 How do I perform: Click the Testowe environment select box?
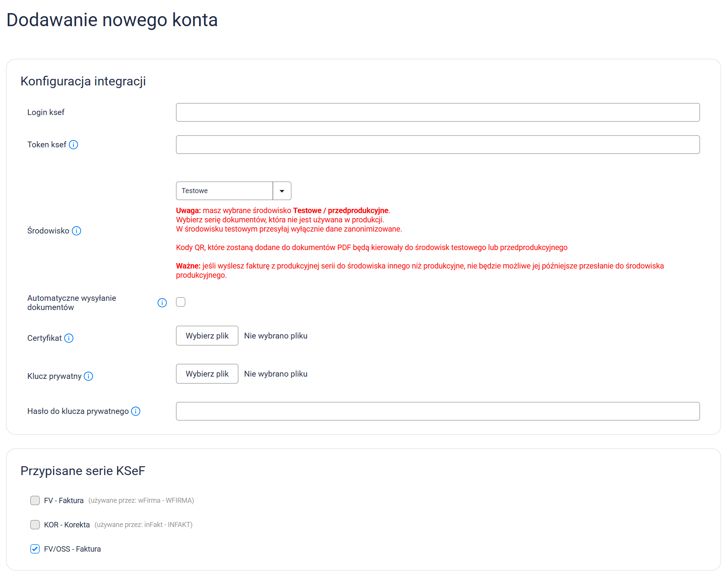point(224,191)
